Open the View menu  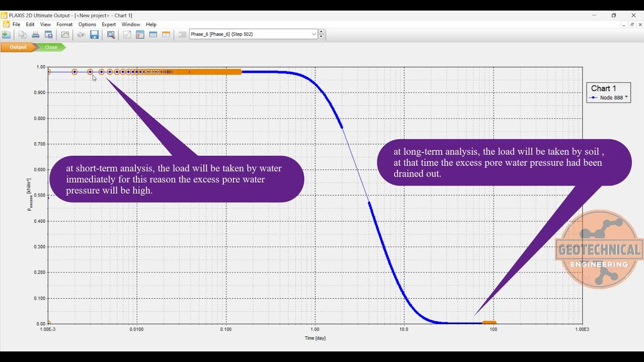tap(45, 24)
